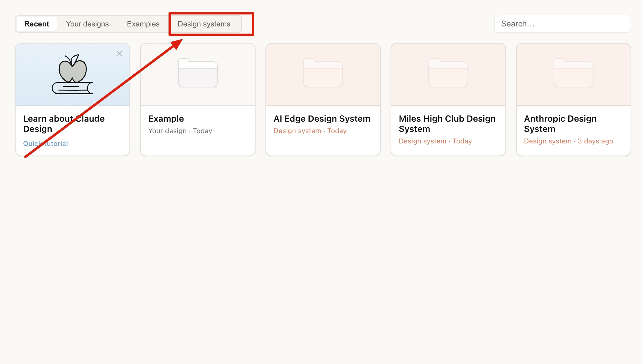Click into the Search field

[x=562, y=24]
